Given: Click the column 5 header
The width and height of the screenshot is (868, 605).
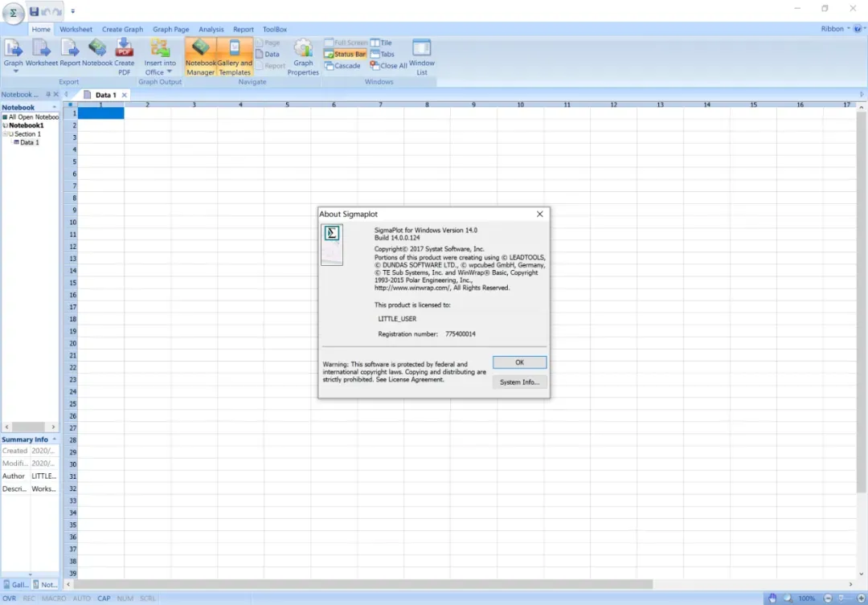Looking at the screenshot, I should click(x=287, y=104).
